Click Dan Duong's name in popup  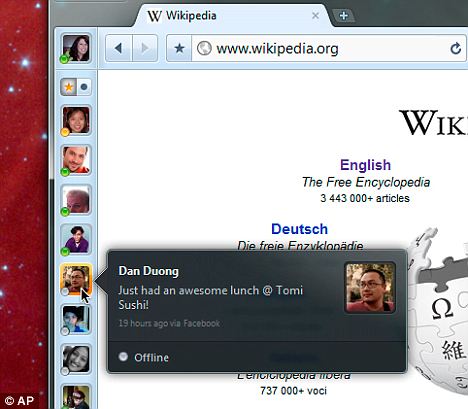click(149, 271)
